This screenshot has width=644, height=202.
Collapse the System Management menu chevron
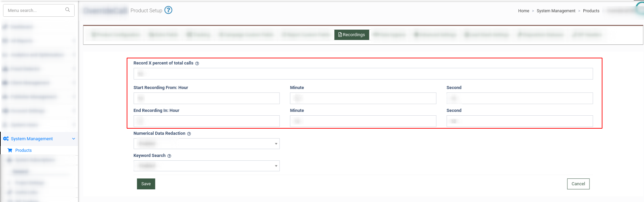(74, 139)
